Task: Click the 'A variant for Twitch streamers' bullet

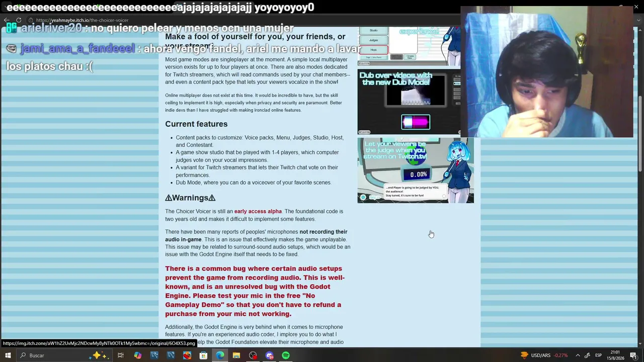Action: coord(257,171)
